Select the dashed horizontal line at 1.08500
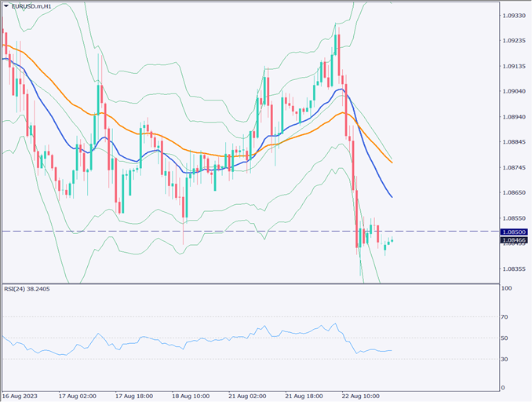532x402 pixels. (235, 231)
